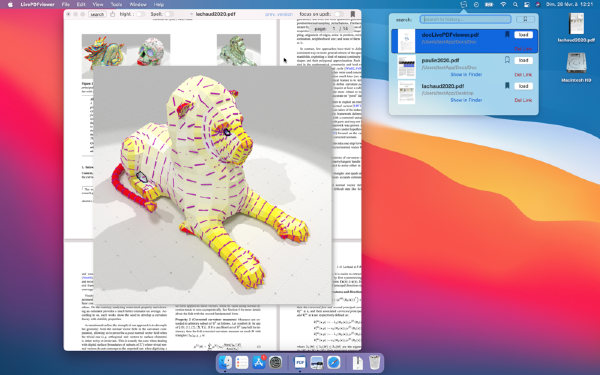The height and width of the screenshot is (375, 600).
Task: Select the lachaud2020.pdf history thumbnail
Action: coord(406,92)
